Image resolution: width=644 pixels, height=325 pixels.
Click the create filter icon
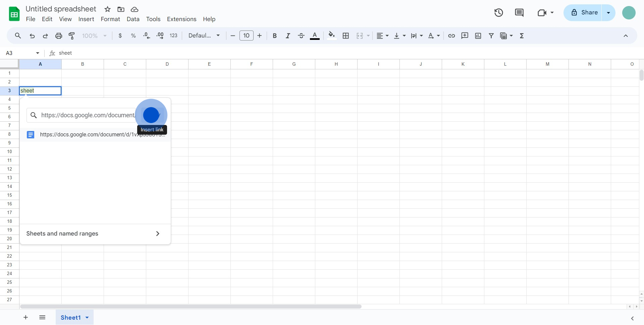coord(491,36)
